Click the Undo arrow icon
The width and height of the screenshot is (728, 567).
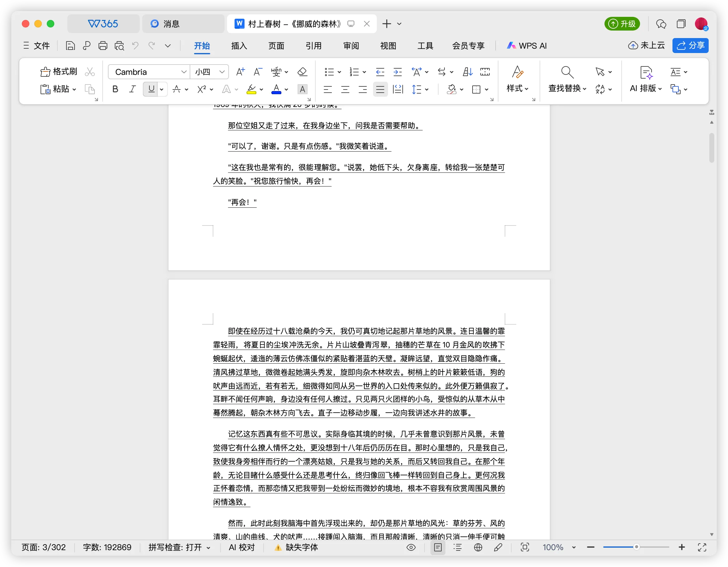tap(135, 45)
